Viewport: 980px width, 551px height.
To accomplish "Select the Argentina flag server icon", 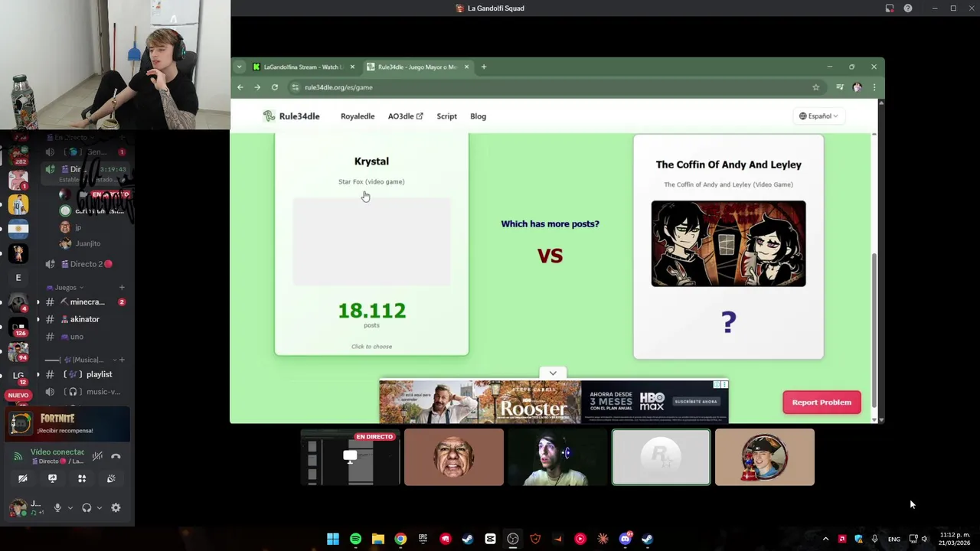I will 18,228.
